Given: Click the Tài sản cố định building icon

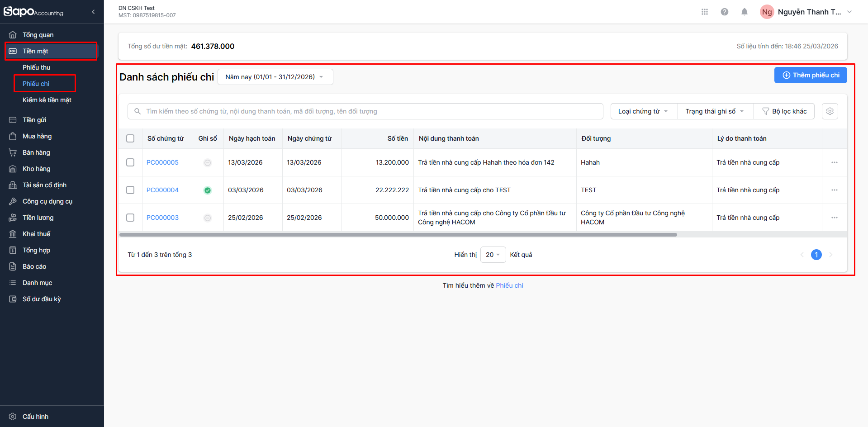Looking at the screenshot, I should pyautogui.click(x=13, y=185).
